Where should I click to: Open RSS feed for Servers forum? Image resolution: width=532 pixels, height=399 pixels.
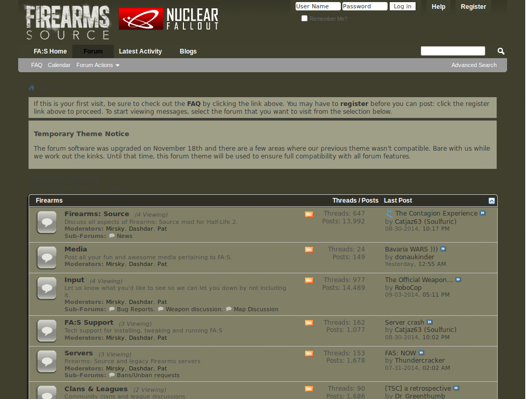[x=309, y=353]
